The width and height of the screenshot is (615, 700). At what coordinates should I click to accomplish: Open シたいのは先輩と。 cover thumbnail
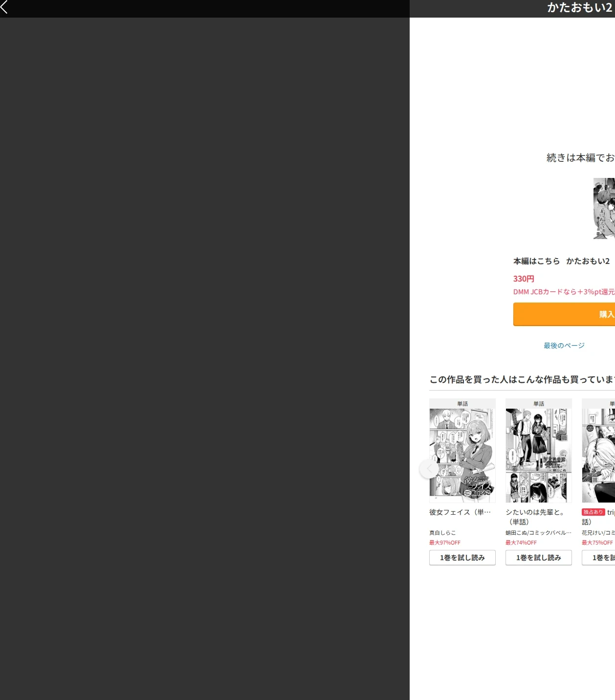(539, 455)
